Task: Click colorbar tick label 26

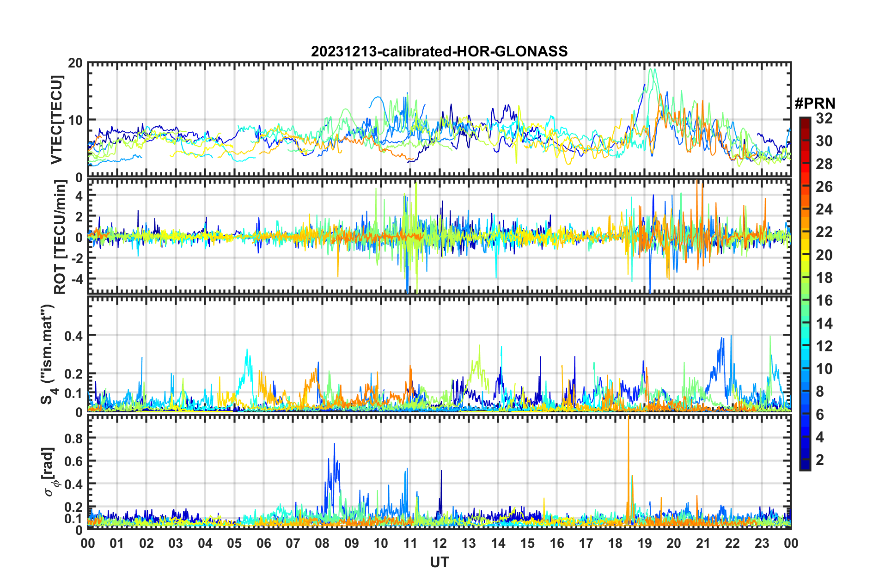Action: tap(824, 187)
